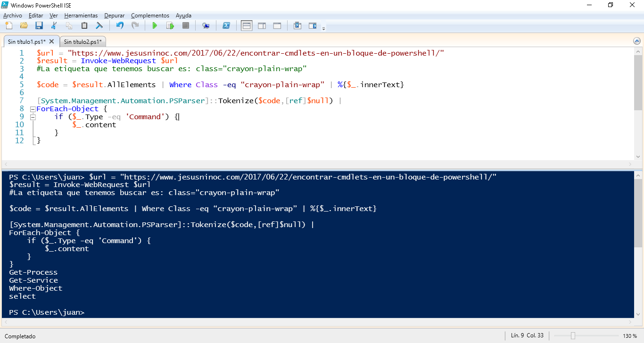This screenshot has height=343, width=644.
Task: Click the Undo icon
Action: (x=119, y=25)
